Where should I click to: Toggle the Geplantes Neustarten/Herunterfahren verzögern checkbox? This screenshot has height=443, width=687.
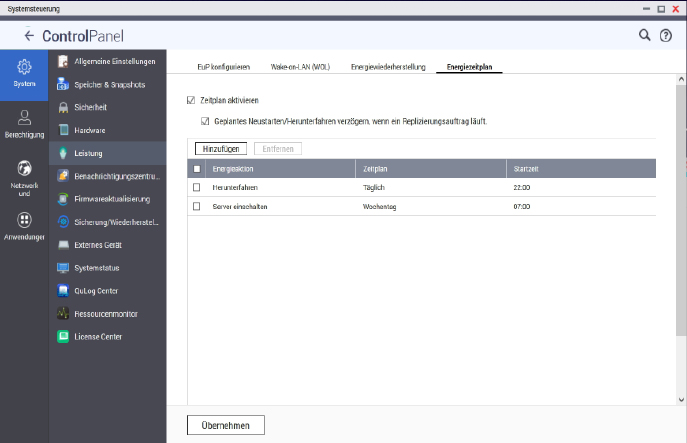pos(205,121)
